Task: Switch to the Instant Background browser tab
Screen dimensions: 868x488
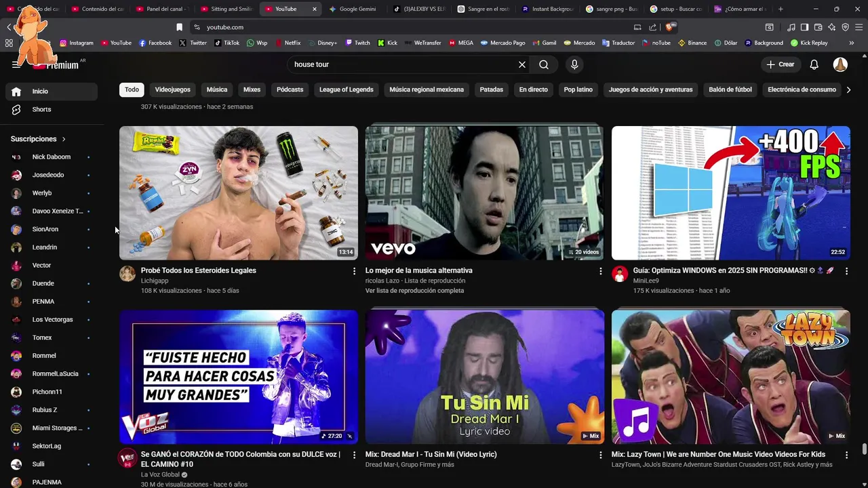Action: [549, 9]
